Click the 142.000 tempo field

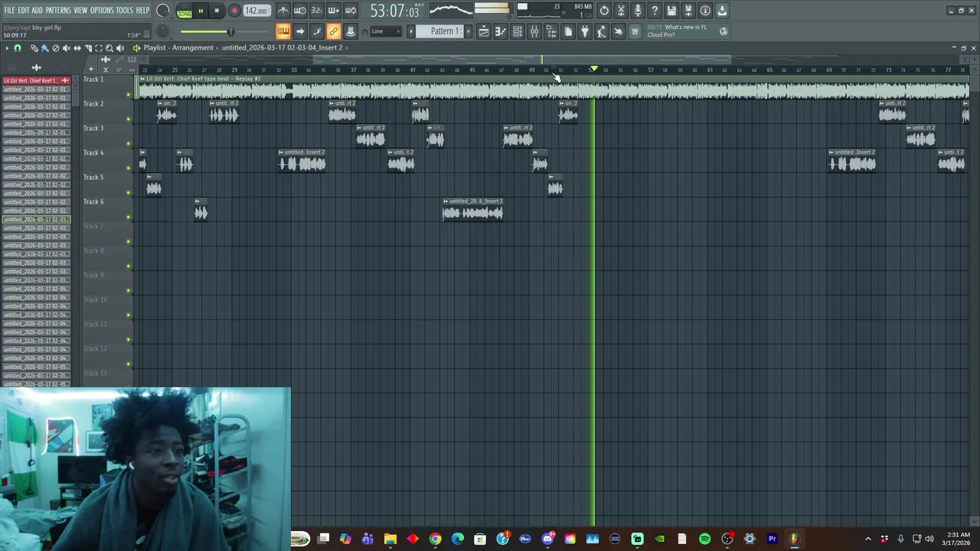pyautogui.click(x=256, y=11)
